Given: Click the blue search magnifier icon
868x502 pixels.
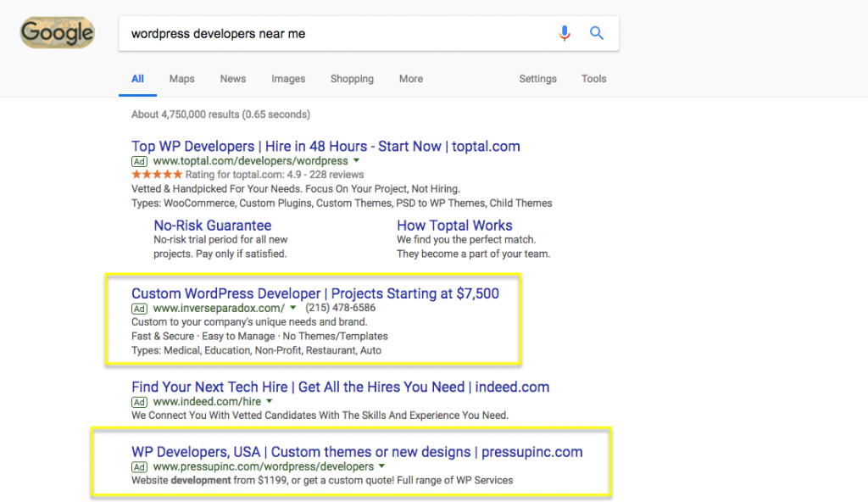Looking at the screenshot, I should (x=596, y=33).
